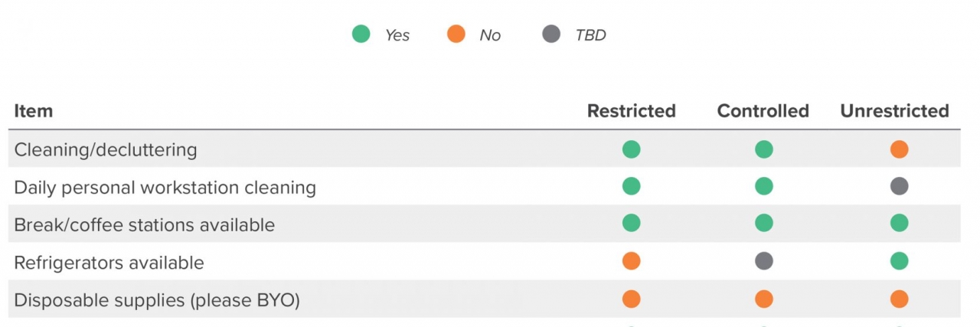This screenshot has width=980, height=327.
Task: Click the Cleaning/decluttering row label
Action: (x=106, y=150)
